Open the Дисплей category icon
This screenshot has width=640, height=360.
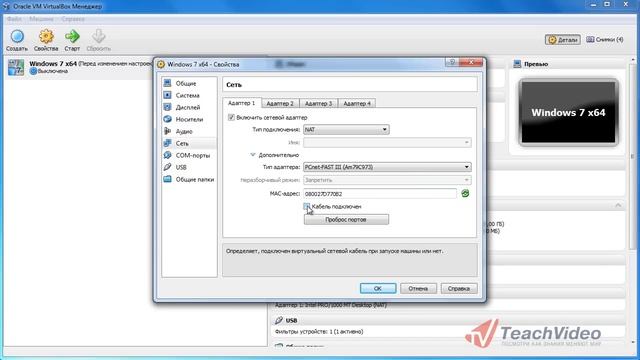point(167,107)
